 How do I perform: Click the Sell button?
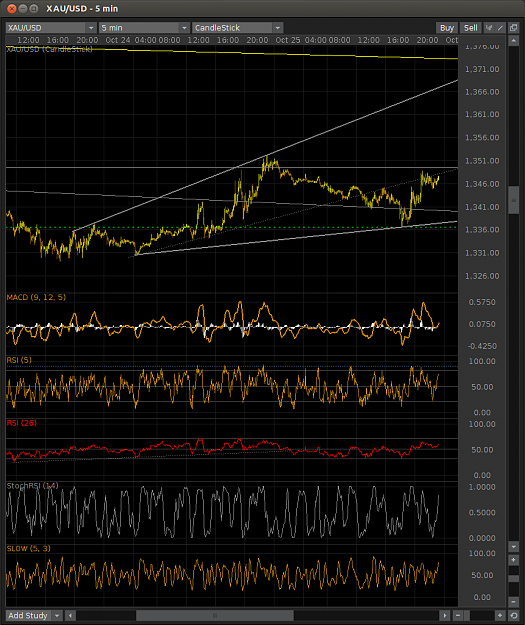[470, 28]
